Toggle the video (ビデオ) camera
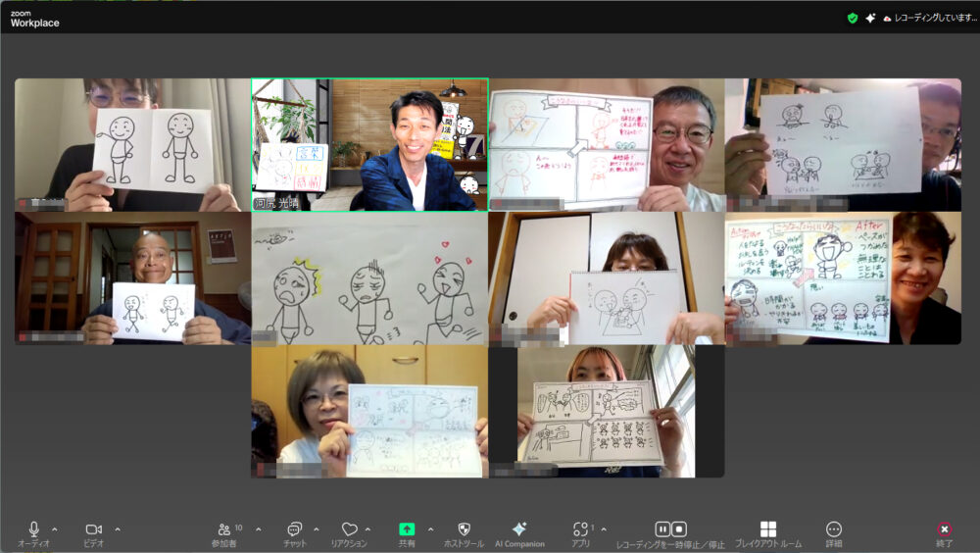Image resolution: width=980 pixels, height=553 pixels. (x=93, y=529)
